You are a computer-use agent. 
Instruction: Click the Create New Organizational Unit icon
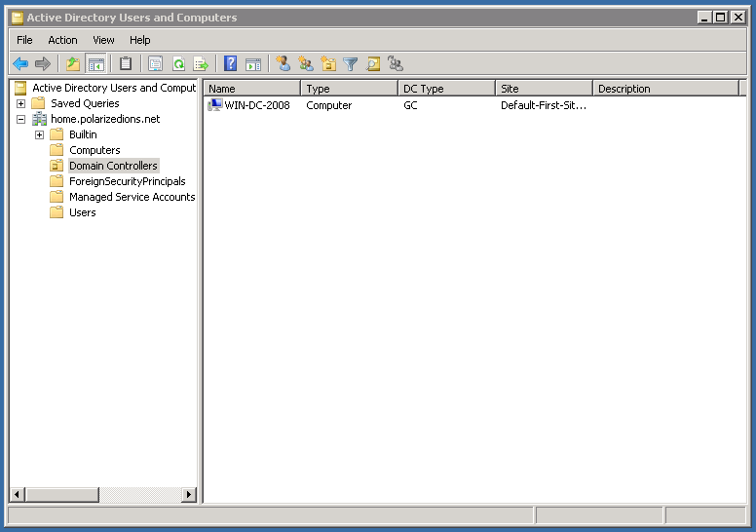tap(328, 64)
